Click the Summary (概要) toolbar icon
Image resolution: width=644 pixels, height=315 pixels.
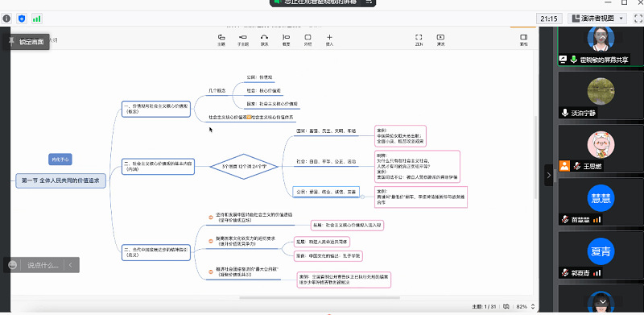287,39
